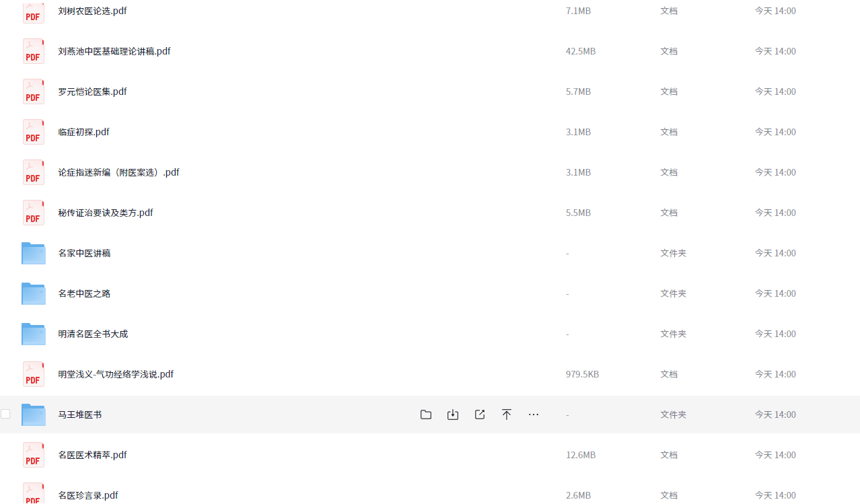860x504 pixels.
Task: Click the 979.5KB size of 明堂浅义 file
Action: (582, 374)
